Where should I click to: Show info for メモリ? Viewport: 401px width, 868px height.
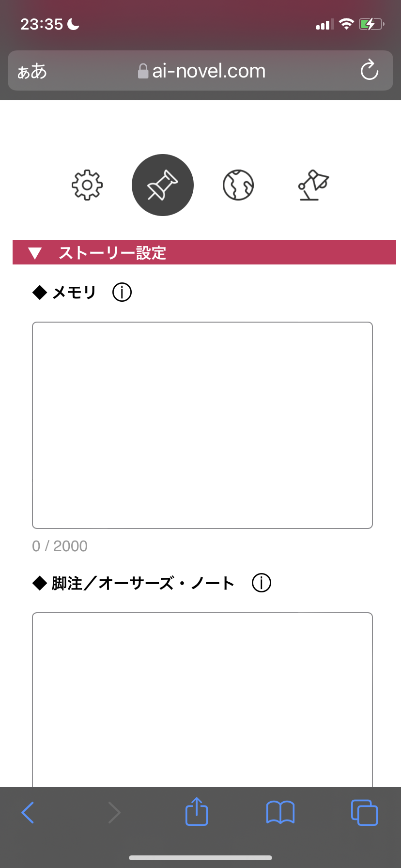coord(122,293)
